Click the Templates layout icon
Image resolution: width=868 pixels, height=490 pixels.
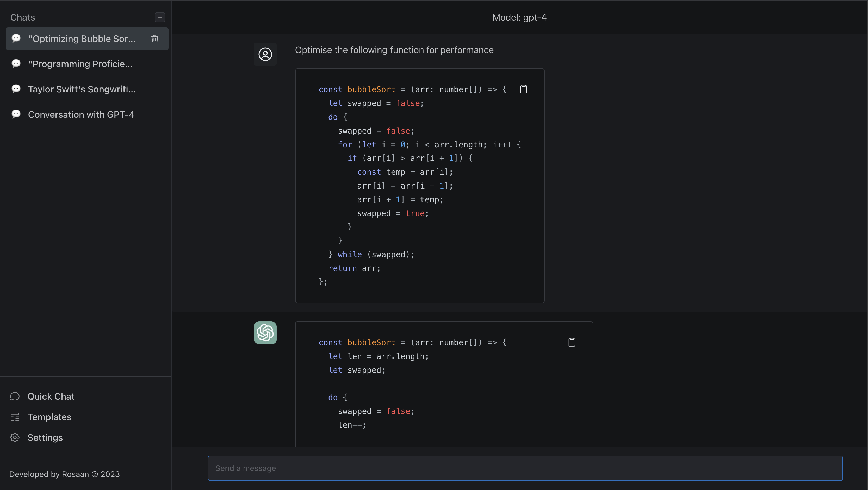click(x=15, y=417)
